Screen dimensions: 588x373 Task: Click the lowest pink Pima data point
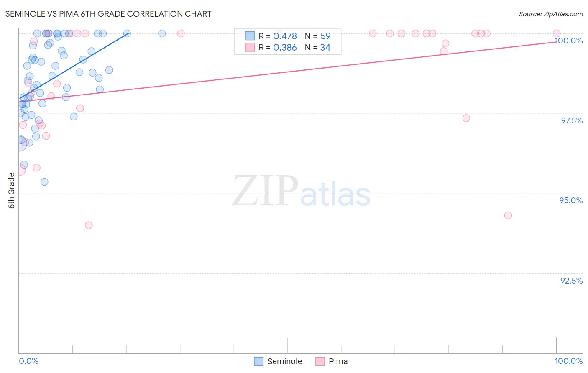coord(89,225)
